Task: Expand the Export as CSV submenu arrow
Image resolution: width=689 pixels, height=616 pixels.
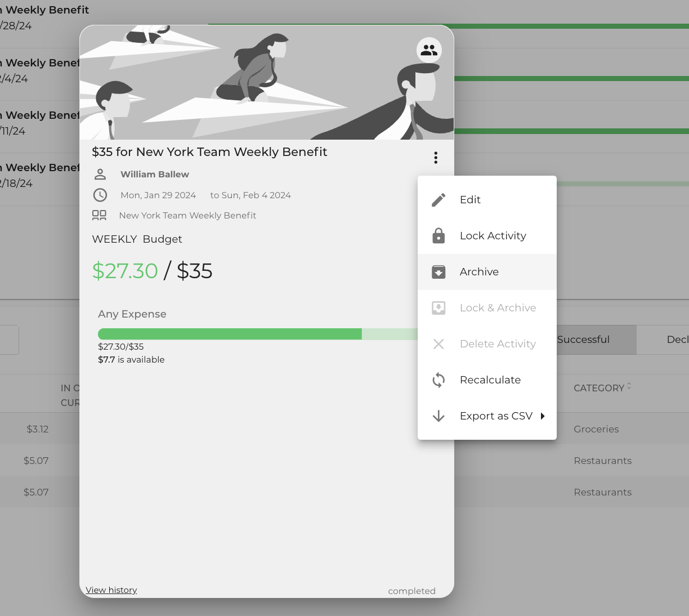Action: [x=543, y=416]
